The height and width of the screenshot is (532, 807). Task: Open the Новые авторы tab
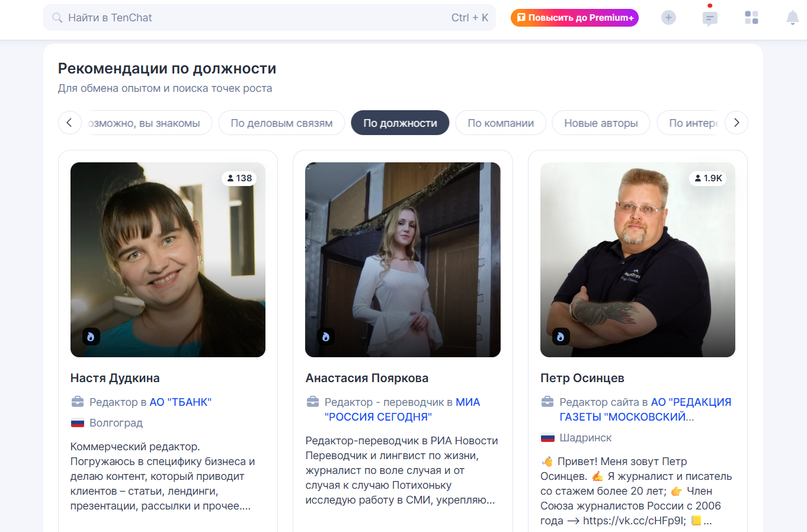(x=601, y=123)
